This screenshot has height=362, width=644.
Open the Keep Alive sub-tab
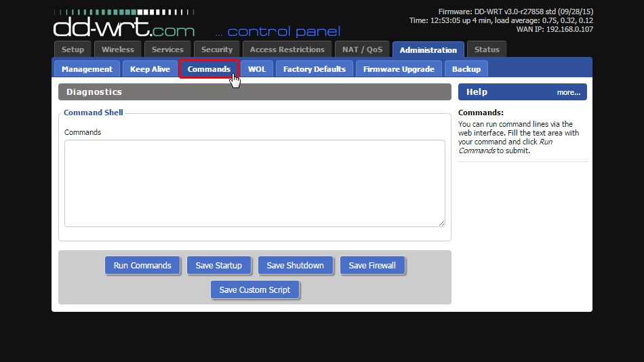150,69
